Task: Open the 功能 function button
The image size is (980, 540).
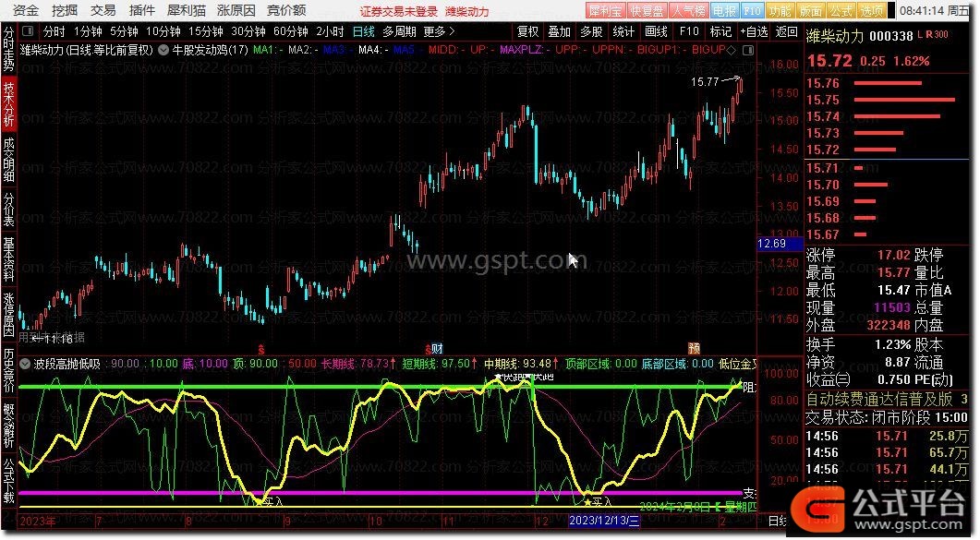Action: 780,10
